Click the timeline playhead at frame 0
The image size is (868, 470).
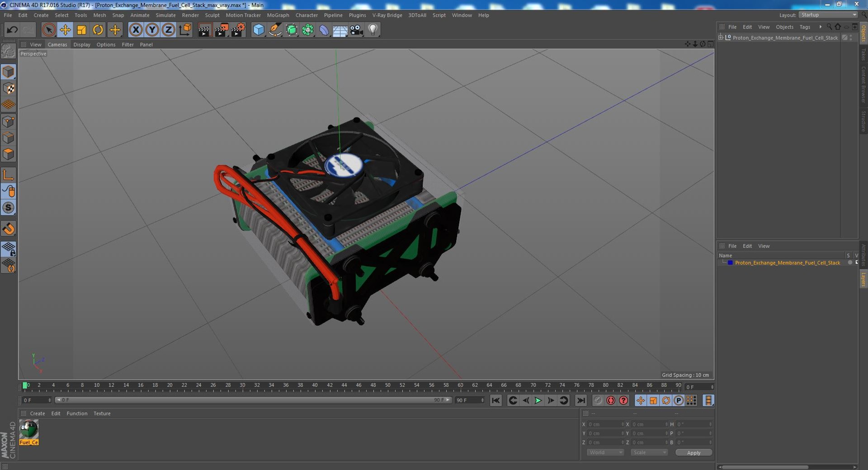point(25,385)
